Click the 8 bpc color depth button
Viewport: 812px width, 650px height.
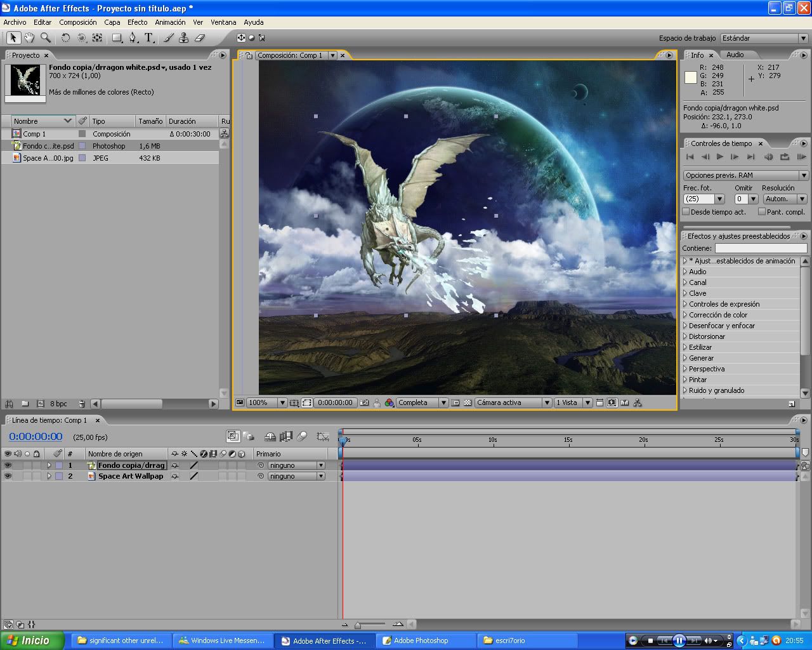pos(58,404)
